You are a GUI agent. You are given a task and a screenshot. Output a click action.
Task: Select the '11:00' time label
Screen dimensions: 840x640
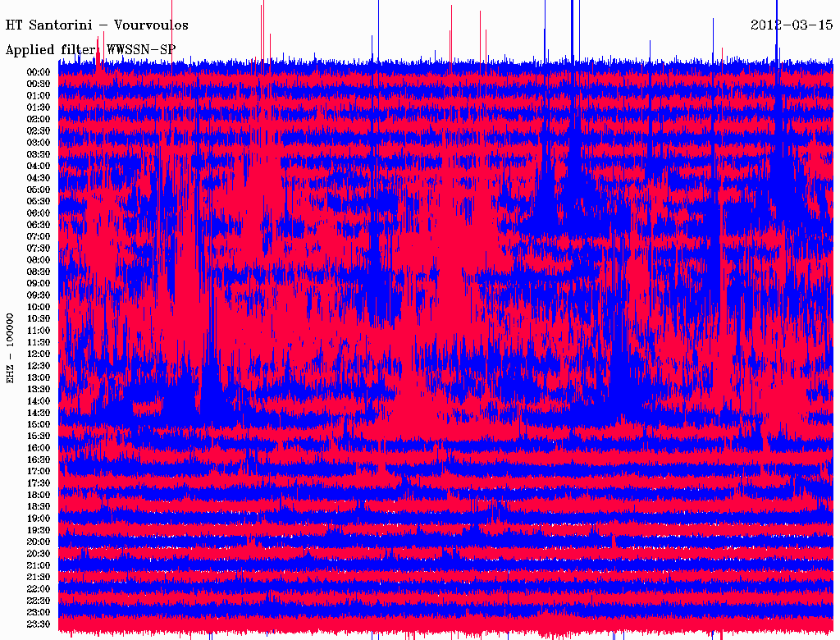pyautogui.click(x=39, y=330)
